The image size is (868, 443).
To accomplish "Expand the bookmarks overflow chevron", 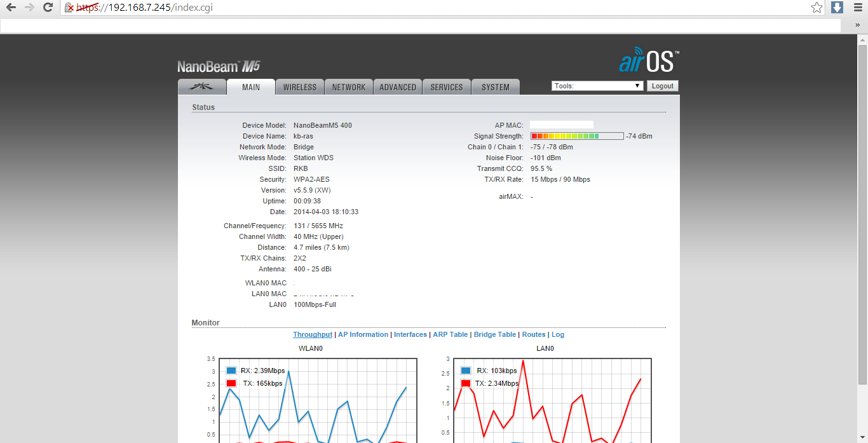I will click(x=857, y=25).
